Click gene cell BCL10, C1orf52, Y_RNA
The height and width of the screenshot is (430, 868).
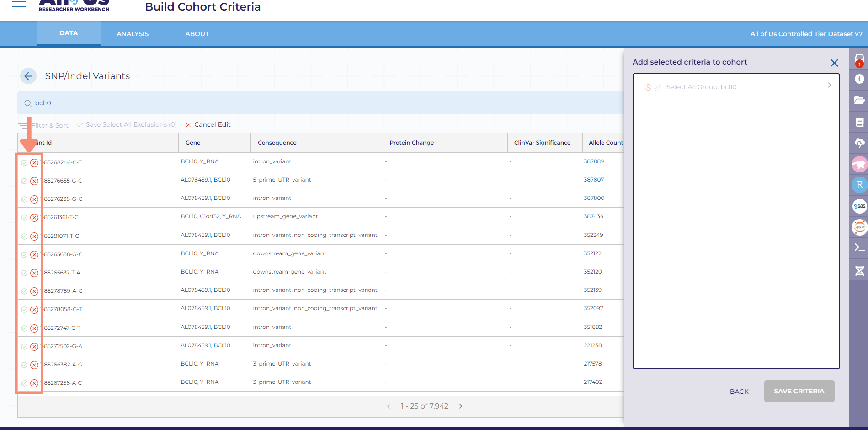click(x=211, y=216)
